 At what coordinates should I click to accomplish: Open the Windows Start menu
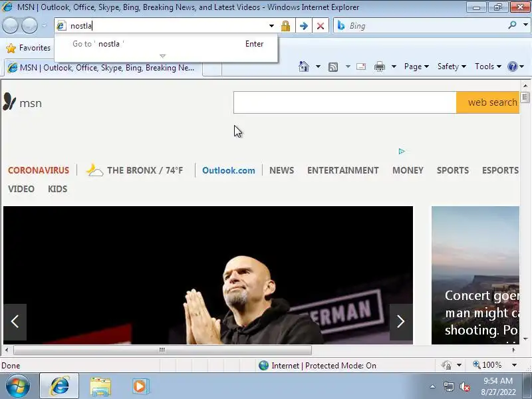pyautogui.click(x=18, y=386)
